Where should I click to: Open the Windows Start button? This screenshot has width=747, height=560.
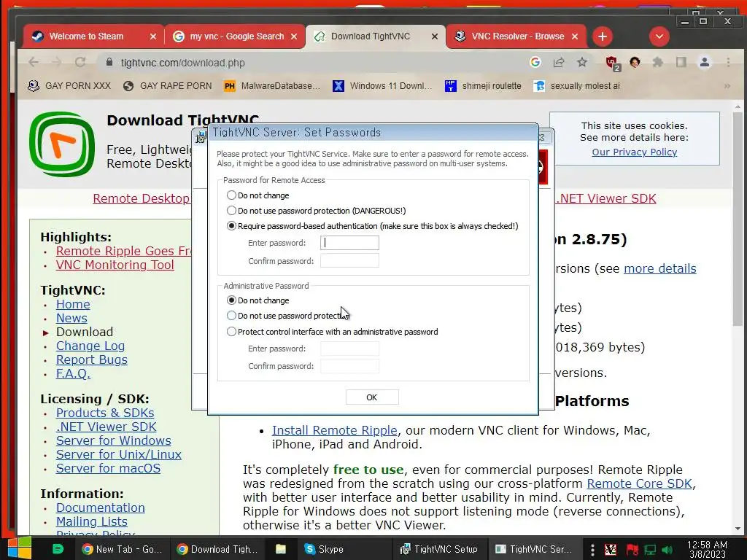(20, 548)
